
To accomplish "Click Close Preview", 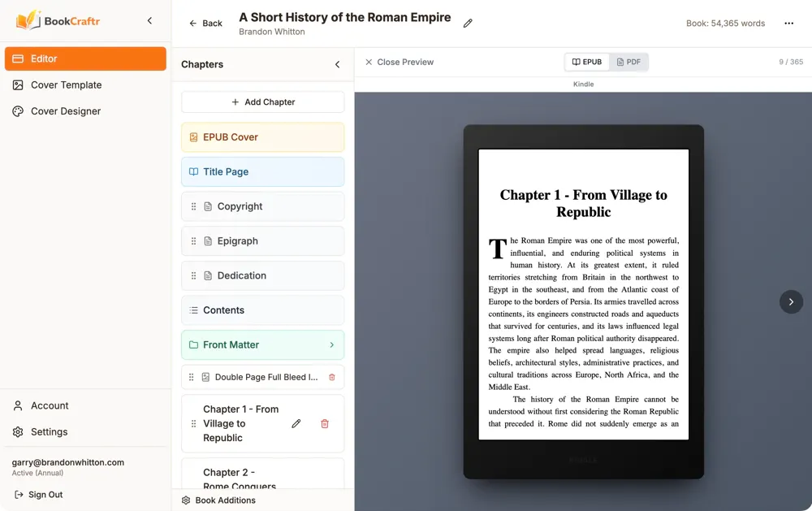I will (400, 63).
